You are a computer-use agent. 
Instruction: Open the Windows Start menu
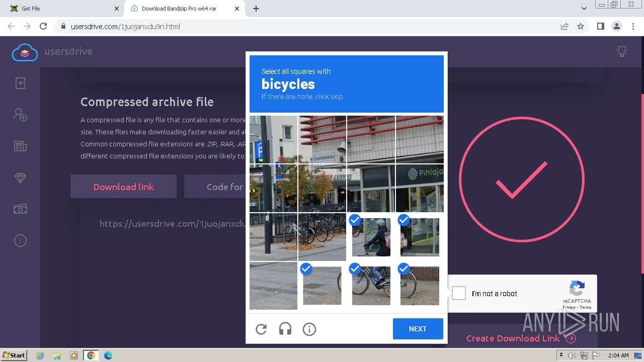click(14, 355)
